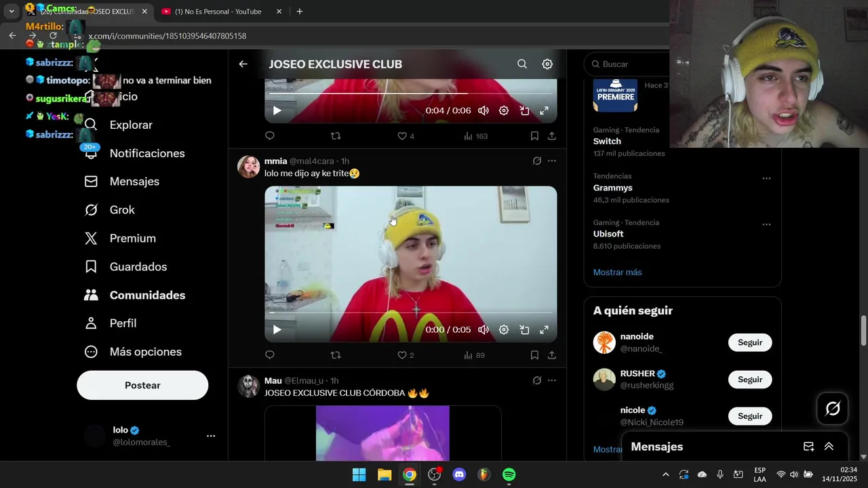Expand the Mensajes drawer
868x488 pixels.
point(829,447)
